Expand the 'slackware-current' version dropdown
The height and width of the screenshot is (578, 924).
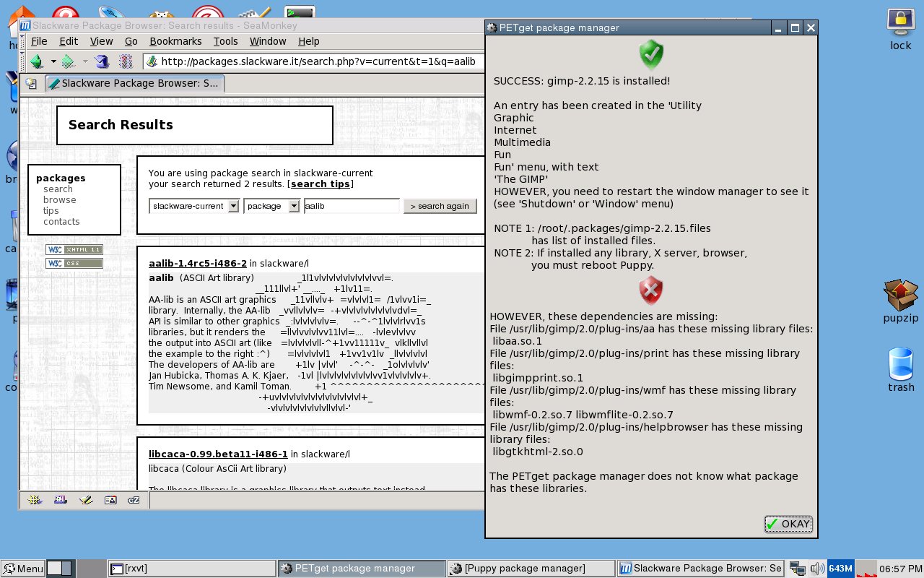point(194,206)
